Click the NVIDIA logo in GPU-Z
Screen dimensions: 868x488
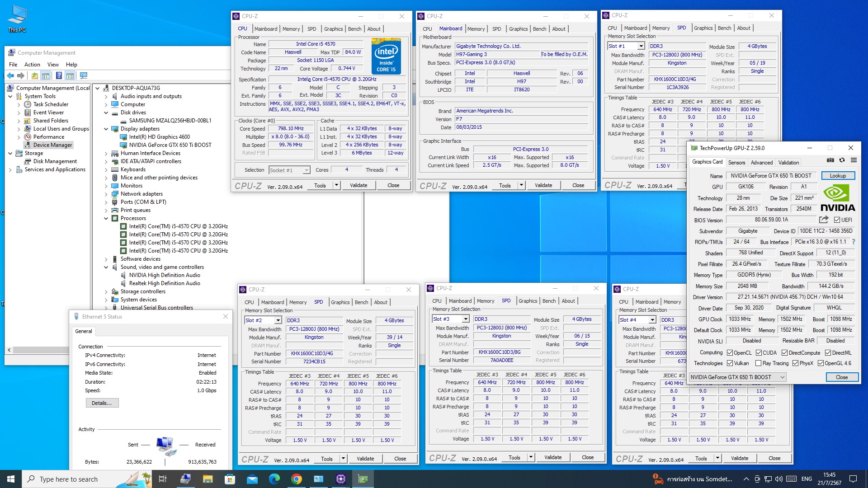click(838, 198)
